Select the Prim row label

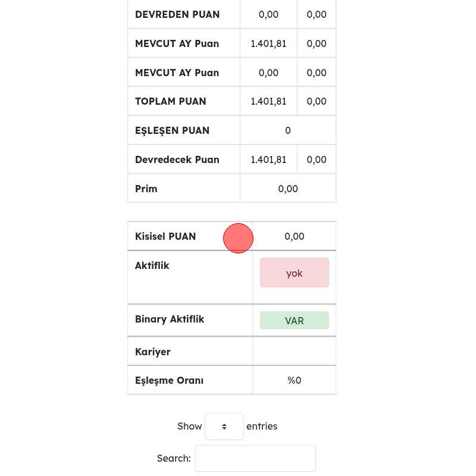tap(146, 189)
